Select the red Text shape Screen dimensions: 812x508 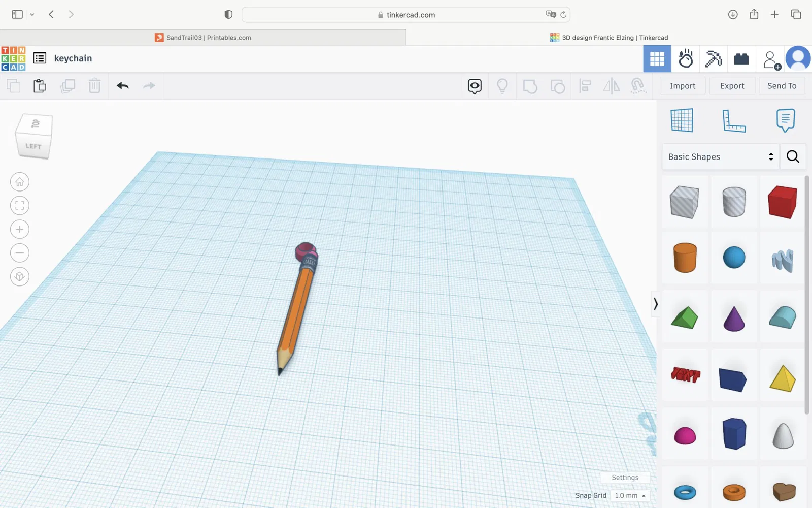pyautogui.click(x=685, y=375)
